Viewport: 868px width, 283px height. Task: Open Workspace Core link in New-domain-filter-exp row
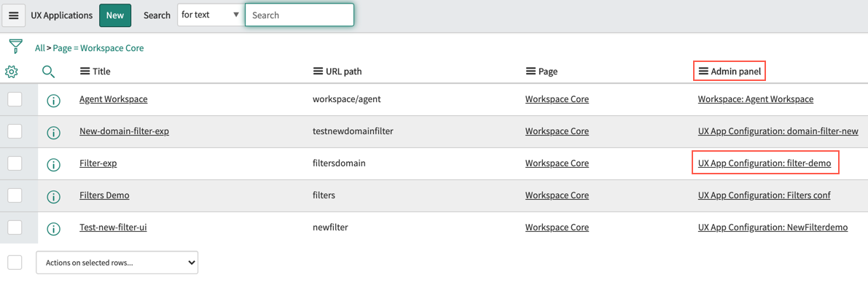click(557, 131)
